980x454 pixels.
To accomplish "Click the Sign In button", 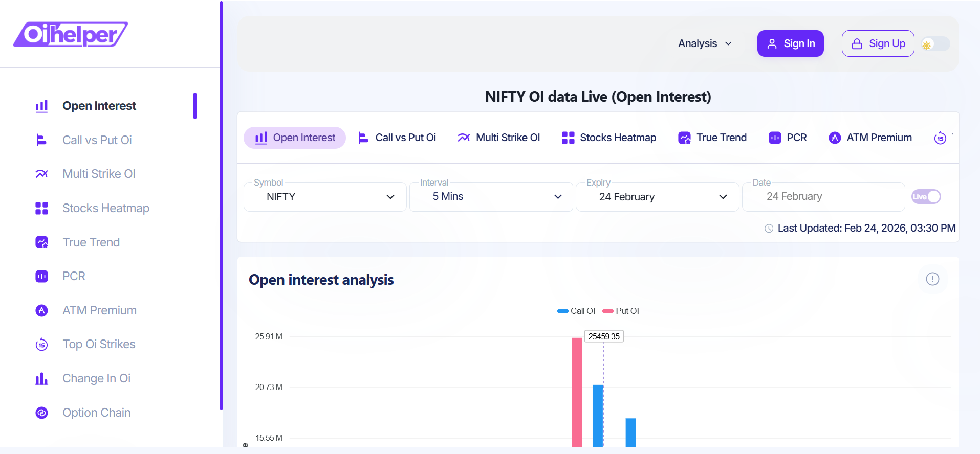I will click(x=790, y=43).
